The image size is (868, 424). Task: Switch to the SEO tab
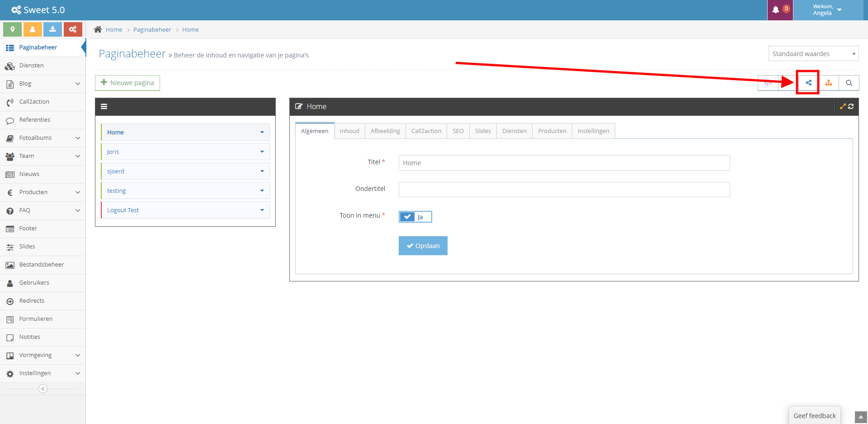tap(458, 131)
